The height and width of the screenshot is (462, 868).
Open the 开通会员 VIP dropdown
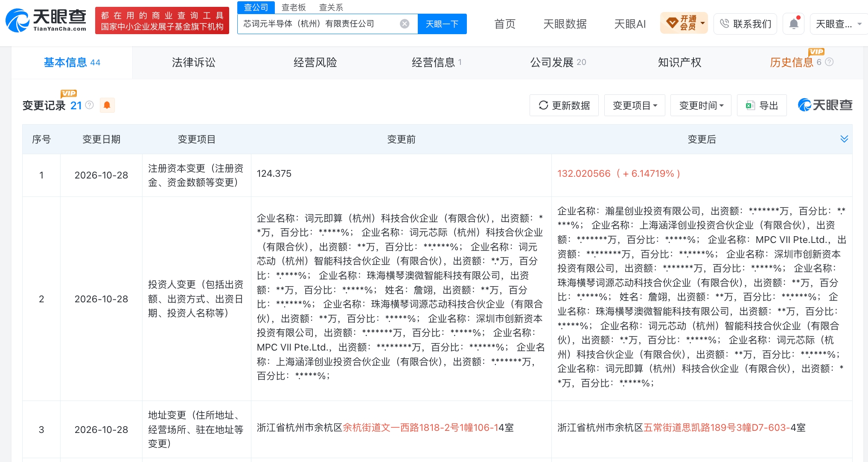click(x=684, y=23)
